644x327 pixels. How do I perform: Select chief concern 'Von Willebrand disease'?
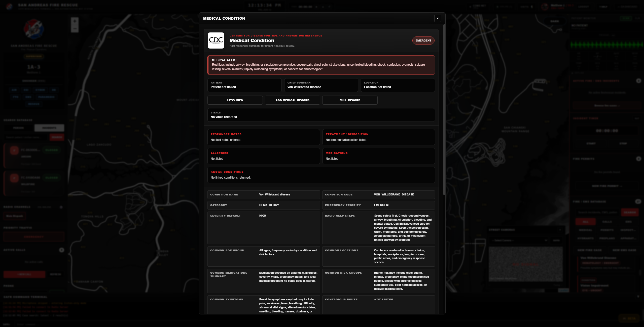304,87
